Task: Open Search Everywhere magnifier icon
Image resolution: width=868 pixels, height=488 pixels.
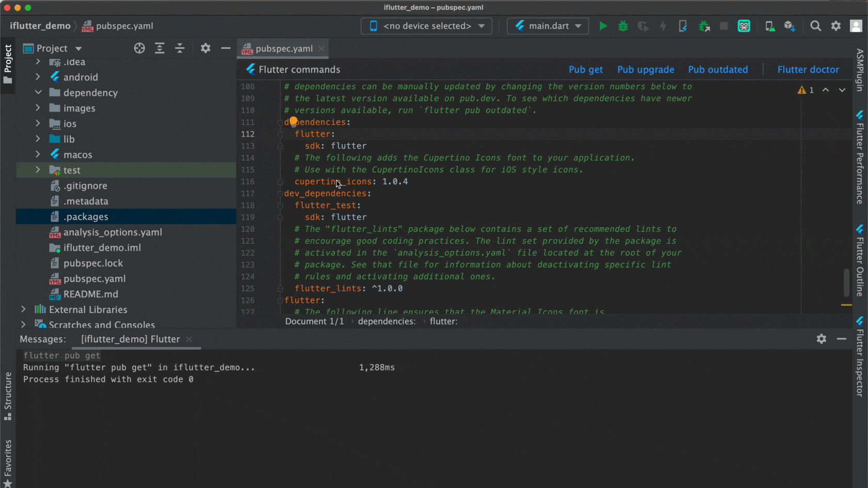Action: [x=816, y=26]
